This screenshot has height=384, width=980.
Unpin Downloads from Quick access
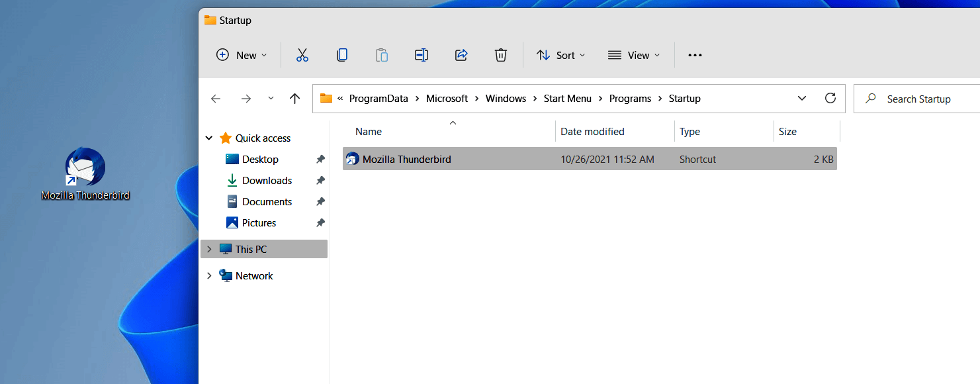tap(320, 180)
